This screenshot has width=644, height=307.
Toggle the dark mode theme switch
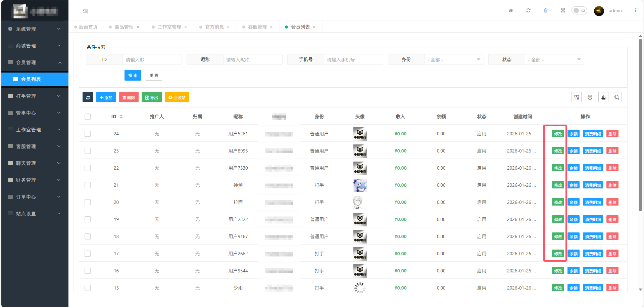[579, 10]
